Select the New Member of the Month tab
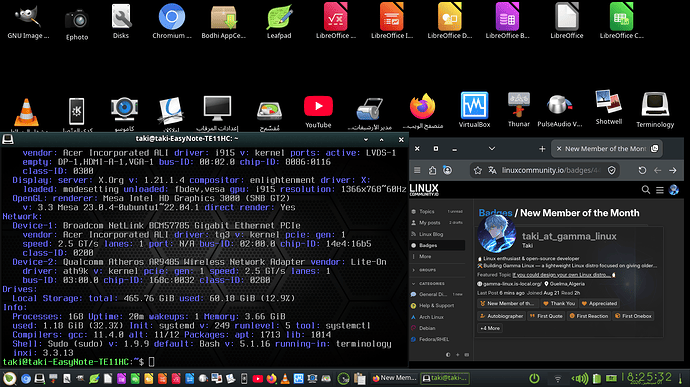This screenshot has width=690, height=387. coord(606,149)
